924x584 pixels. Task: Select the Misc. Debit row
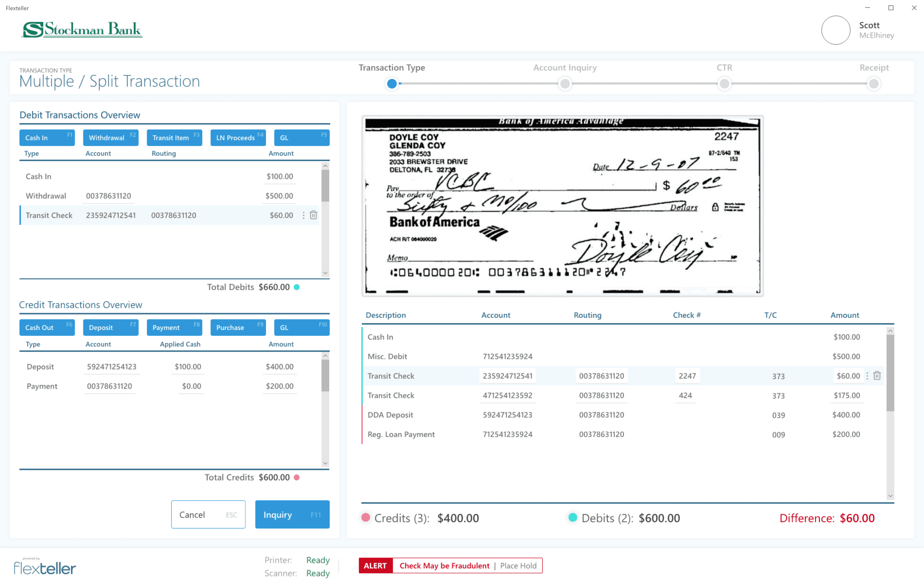pos(624,356)
